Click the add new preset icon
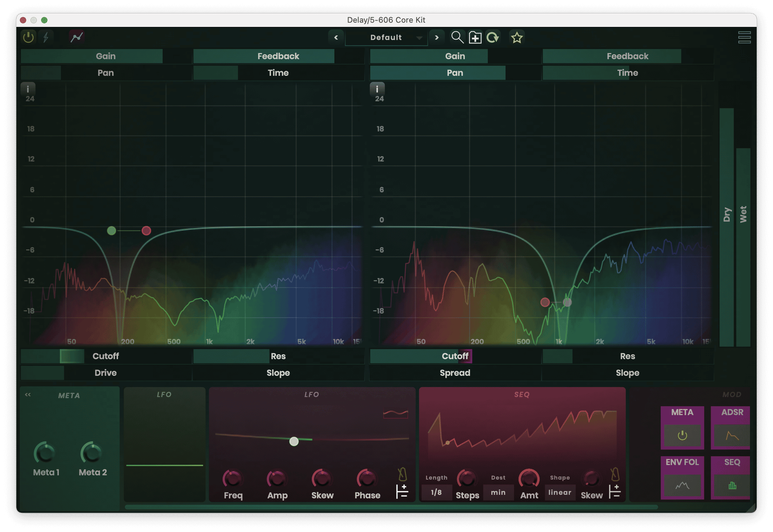 pos(475,37)
